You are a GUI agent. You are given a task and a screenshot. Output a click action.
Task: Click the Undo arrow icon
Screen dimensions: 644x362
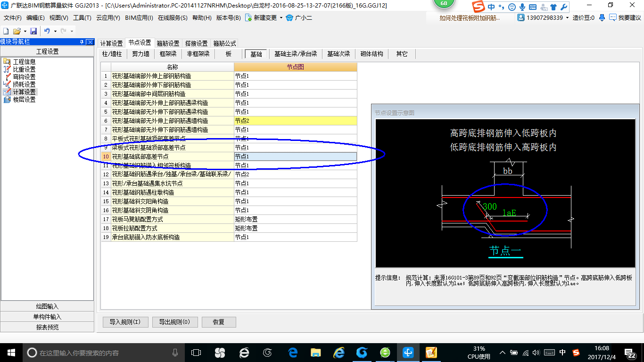coord(47,31)
